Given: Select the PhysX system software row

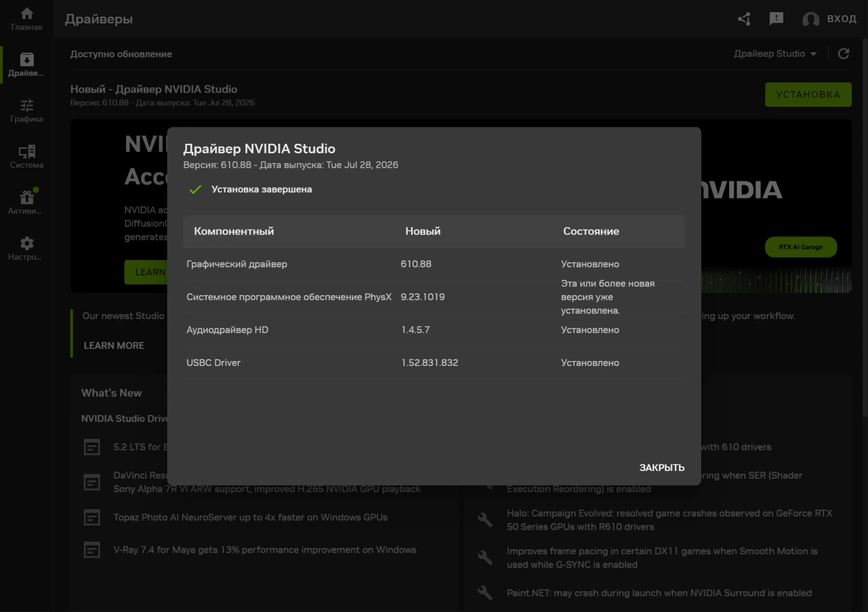Looking at the screenshot, I should pyautogui.click(x=433, y=297).
